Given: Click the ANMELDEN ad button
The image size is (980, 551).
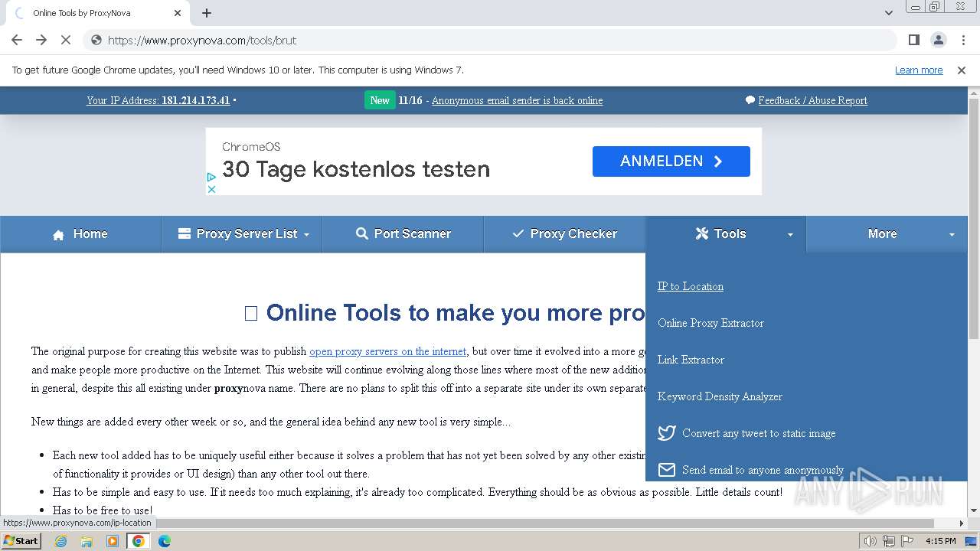Looking at the screenshot, I should click(x=671, y=161).
